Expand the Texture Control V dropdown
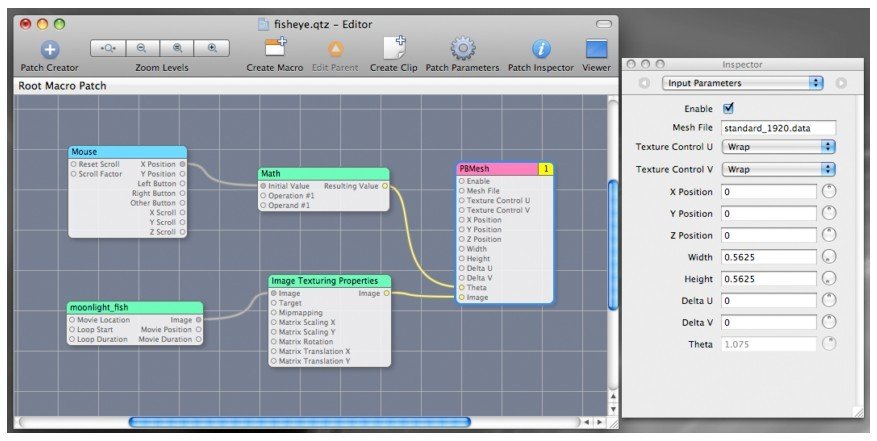The width and height of the screenshot is (877, 441). coord(777,169)
